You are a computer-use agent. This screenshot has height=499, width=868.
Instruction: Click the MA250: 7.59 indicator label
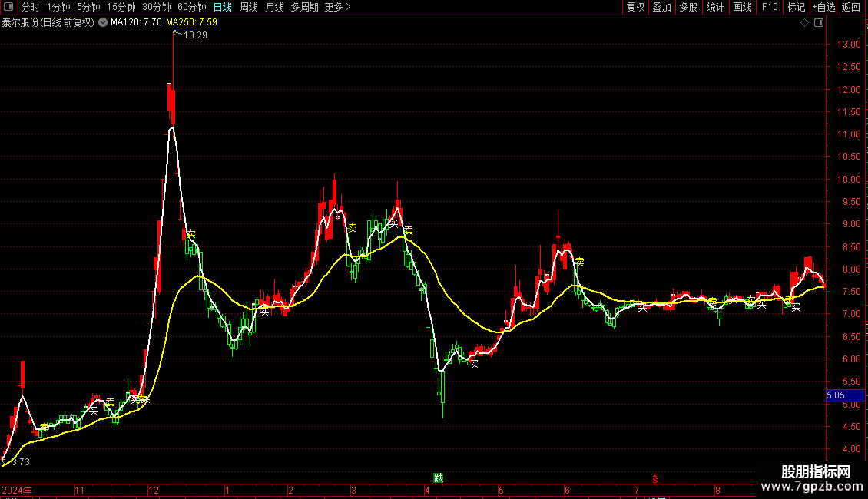click(x=191, y=23)
